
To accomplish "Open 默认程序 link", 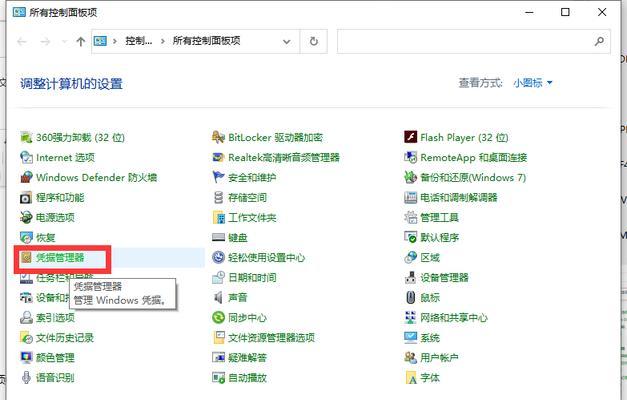I will point(439,238).
